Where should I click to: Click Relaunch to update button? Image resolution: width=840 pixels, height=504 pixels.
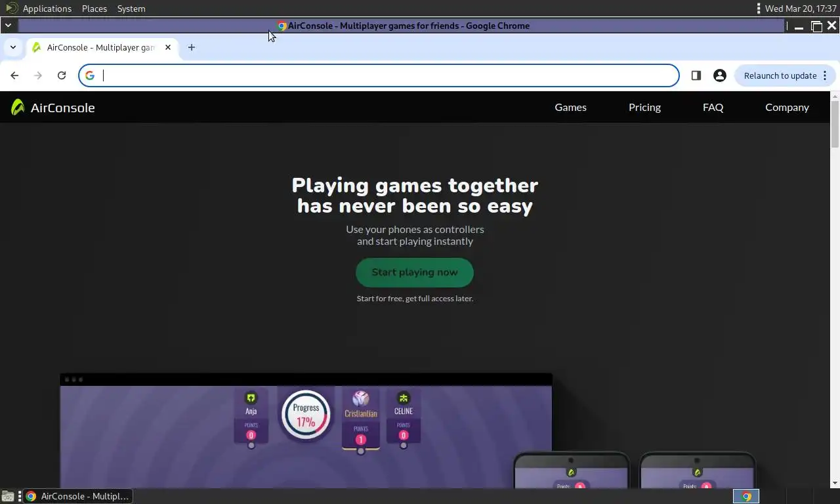pos(780,75)
